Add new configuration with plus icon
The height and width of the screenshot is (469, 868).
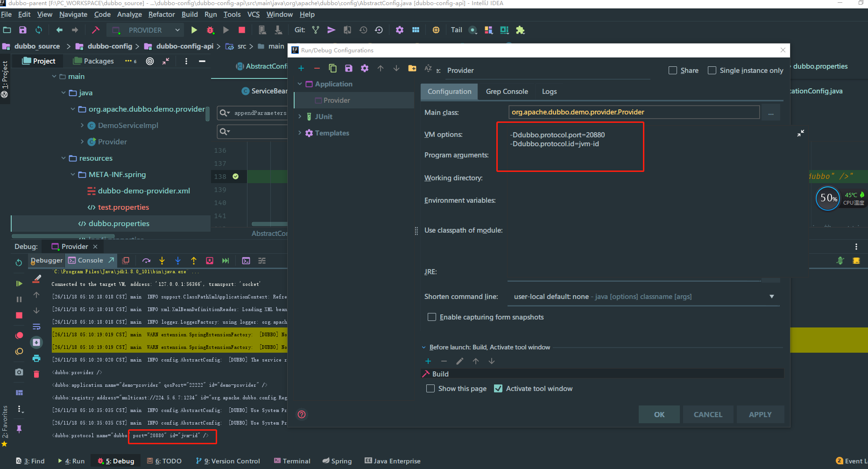(301, 68)
